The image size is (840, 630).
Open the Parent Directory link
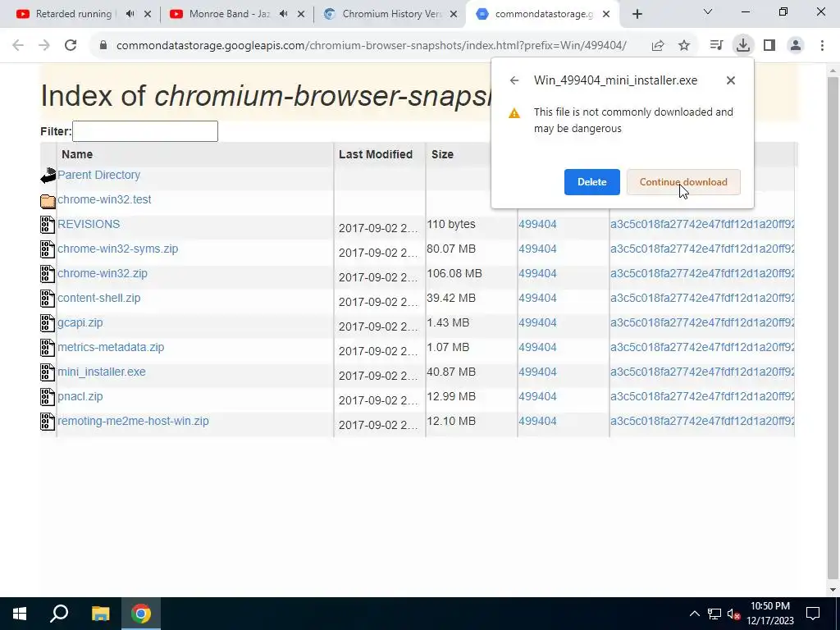[x=98, y=176]
